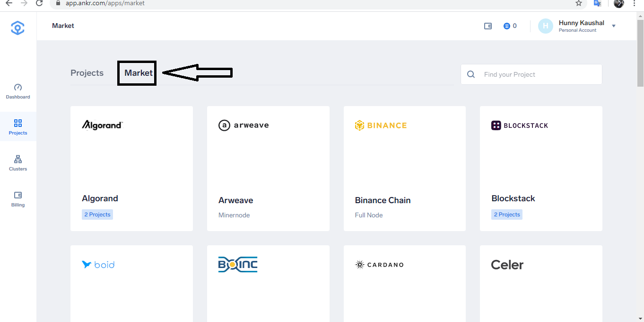The height and width of the screenshot is (322, 644).
Task: Open the Billing sidebar item
Action: pos(18,199)
